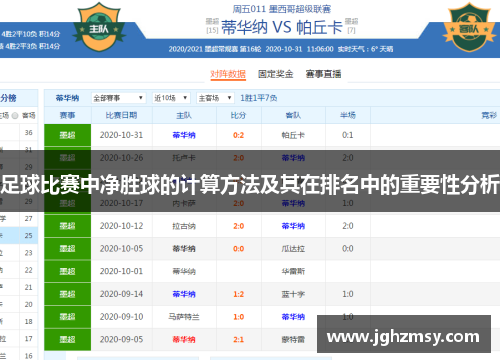500x362 pixels.
Task: Click the 客队 column header
Action: (x=293, y=115)
